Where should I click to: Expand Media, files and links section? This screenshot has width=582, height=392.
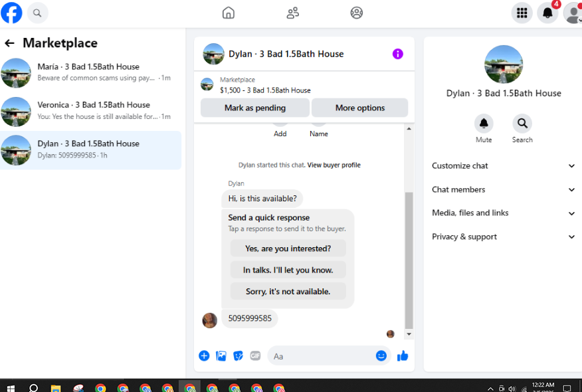pyautogui.click(x=503, y=213)
